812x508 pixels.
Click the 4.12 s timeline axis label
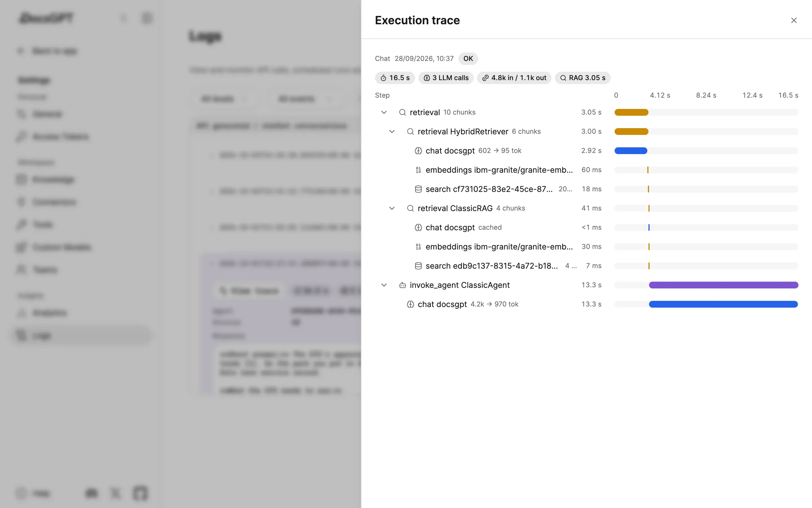point(660,95)
